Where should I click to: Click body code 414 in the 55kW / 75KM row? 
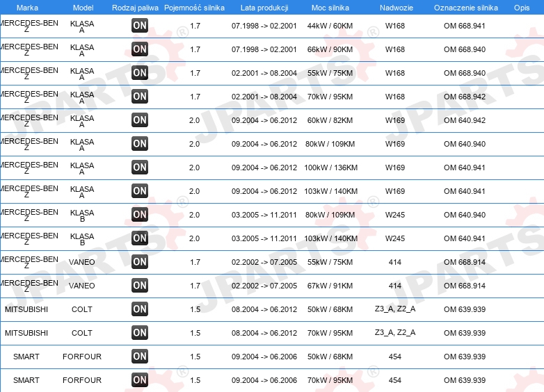[x=395, y=262]
